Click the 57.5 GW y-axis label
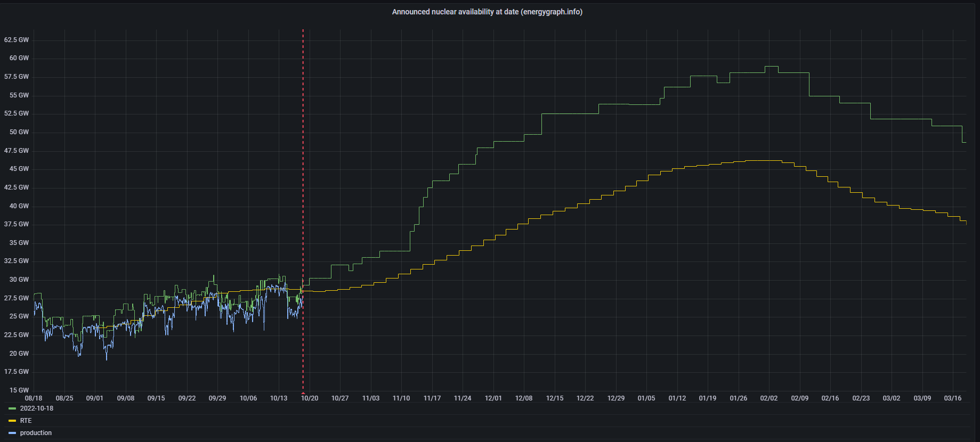Viewport: 980px width, 442px height. [17, 77]
